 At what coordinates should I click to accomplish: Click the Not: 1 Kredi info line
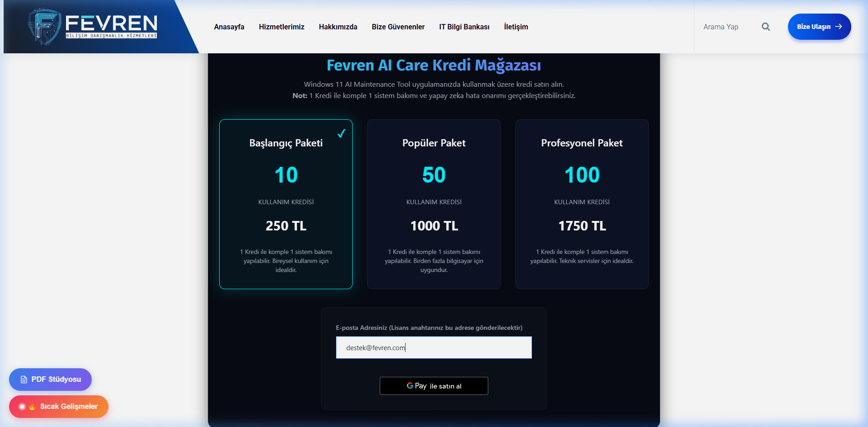click(x=434, y=96)
